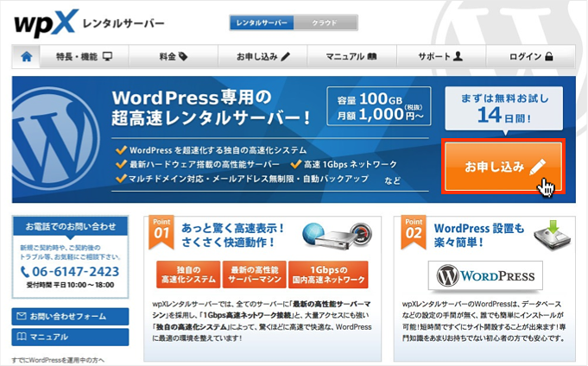Click the phone handset icon beside the number

pos(25,272)
